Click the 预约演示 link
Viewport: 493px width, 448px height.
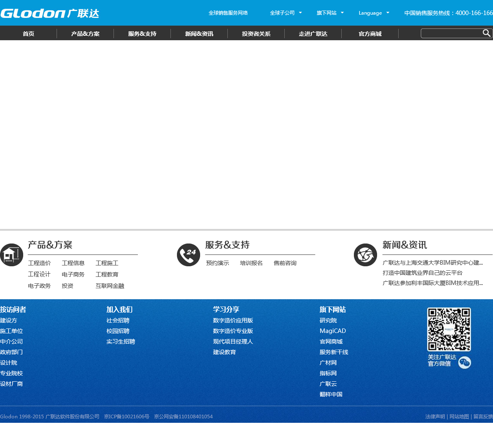[218, 263]
